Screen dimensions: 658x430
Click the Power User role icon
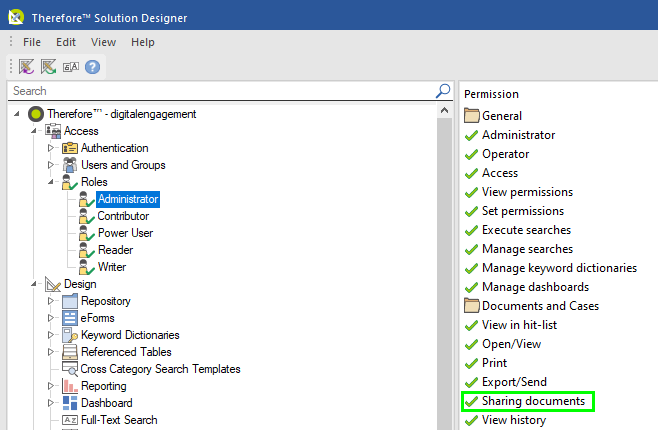(x=86, y=233)
